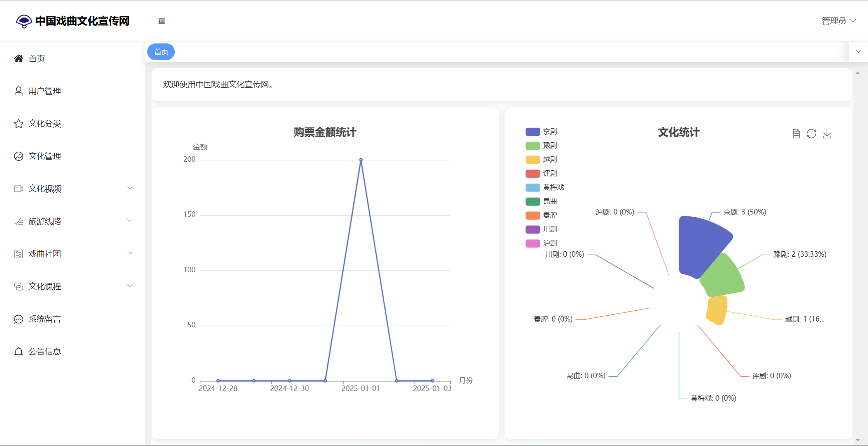Click the house icon beside 首页
Screen dimensions: 868x446
tap(19, 59)
